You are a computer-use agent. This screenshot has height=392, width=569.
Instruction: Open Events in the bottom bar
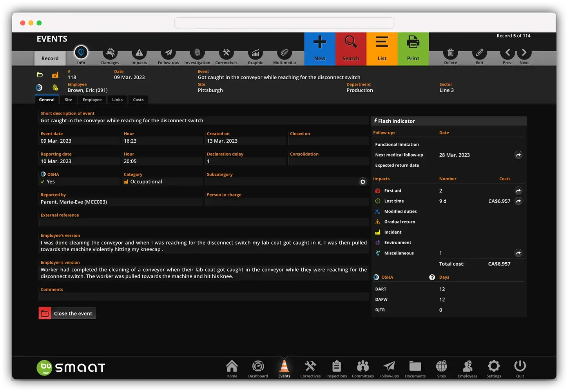[x=284, y=369]
